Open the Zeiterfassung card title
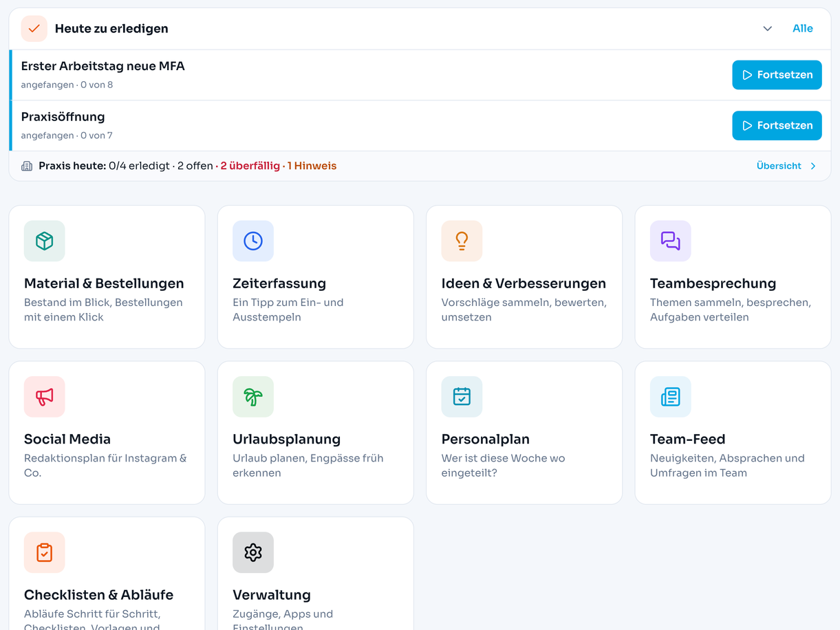Screen dimensions: 840x630 click(x=279, y=283)
